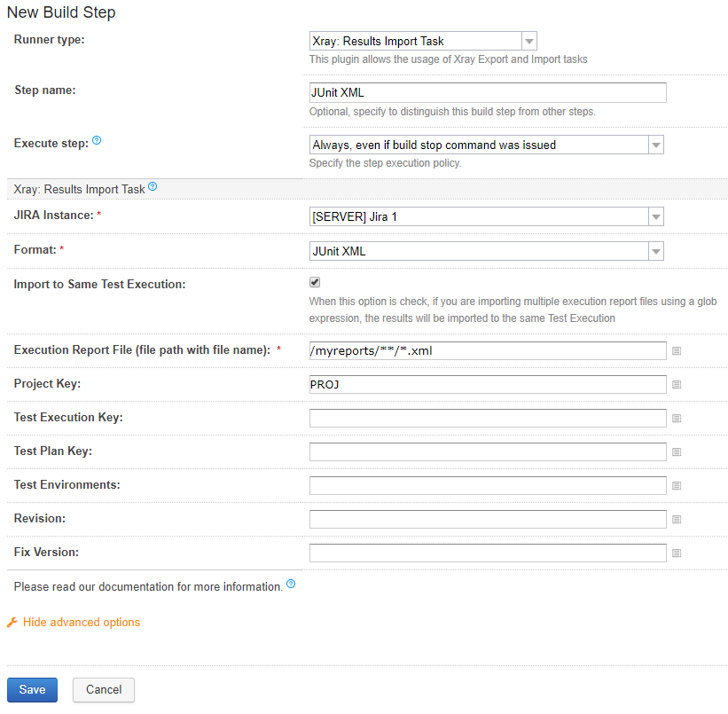
Task: Cancel the new build step
Action: tap(104, 689)
